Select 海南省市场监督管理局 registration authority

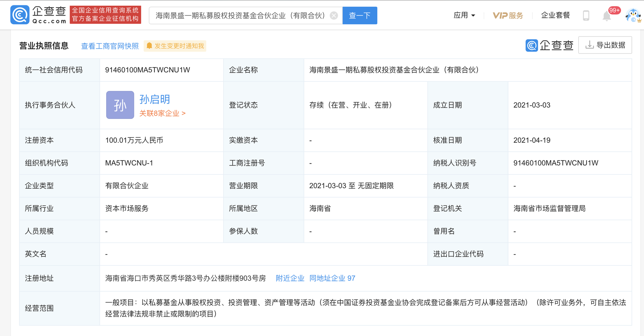click(549, 208)
